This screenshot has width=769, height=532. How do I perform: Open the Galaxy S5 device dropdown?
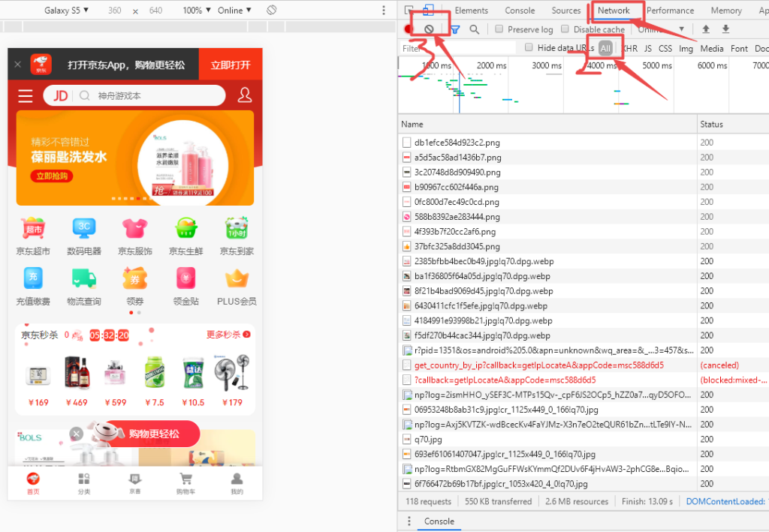[x=66, y=11]
